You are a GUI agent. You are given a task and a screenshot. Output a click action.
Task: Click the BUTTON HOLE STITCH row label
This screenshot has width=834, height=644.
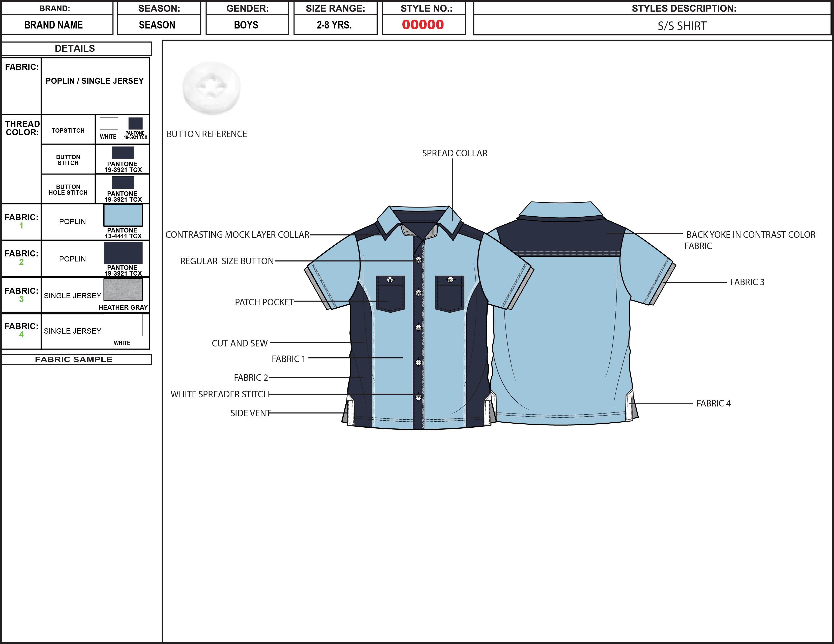click(68, 190)
